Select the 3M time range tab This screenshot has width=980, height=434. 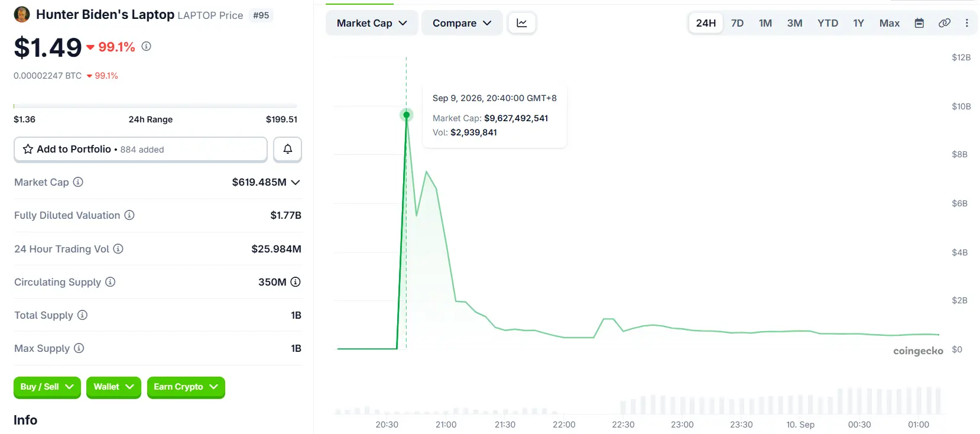coord(794,23)
